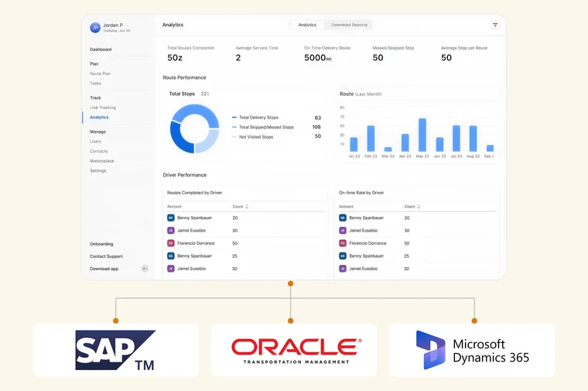This screenshot has width=588, height=391.
Task: Click the Jorden P user name
Action: (x=113, y=25)
